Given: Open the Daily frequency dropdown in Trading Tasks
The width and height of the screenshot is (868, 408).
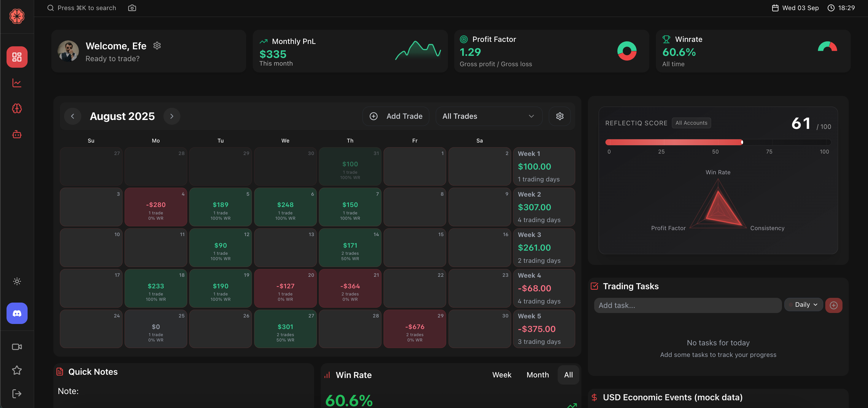Looking at the screenshot, I should [803, 304].
